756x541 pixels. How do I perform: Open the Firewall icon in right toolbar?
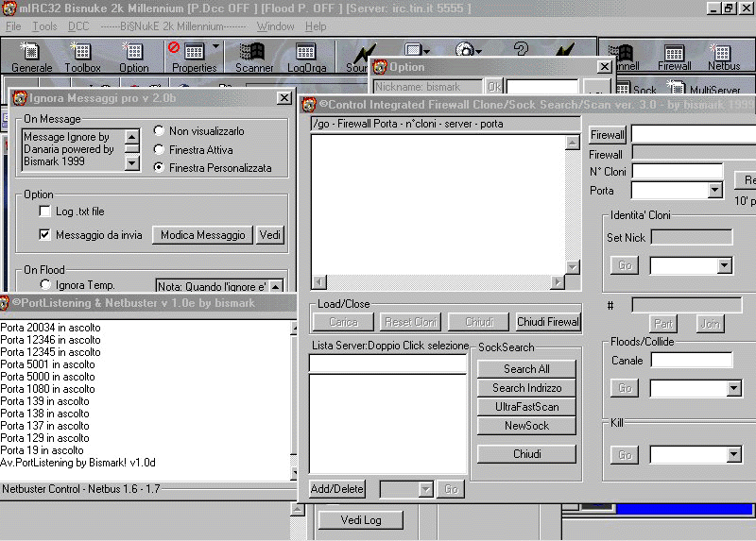[x=674, y=57]
